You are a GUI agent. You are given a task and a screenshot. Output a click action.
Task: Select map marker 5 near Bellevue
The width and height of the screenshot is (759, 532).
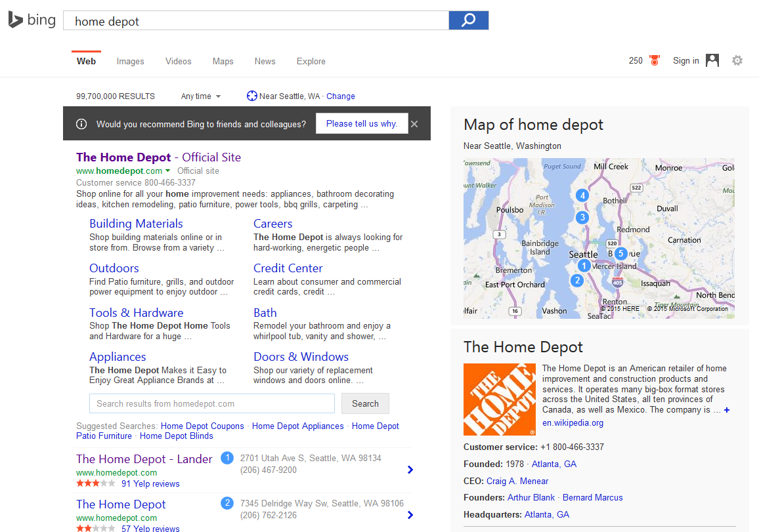[x=620, y=253]
